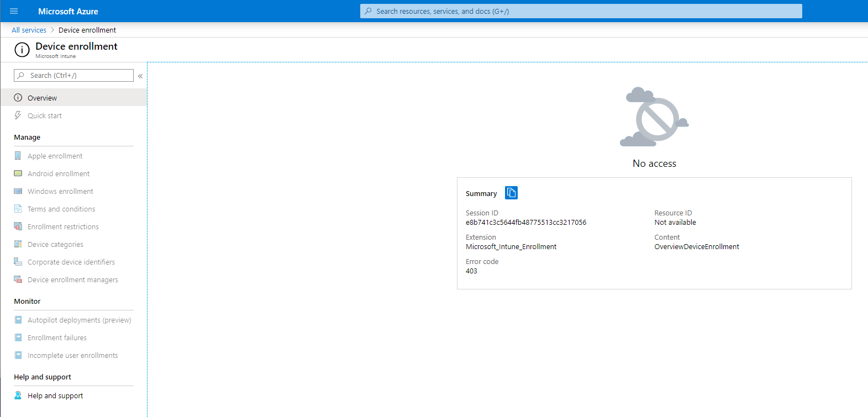Open Apple enrollment
Screen dimensions: 868x417
[55, 156]
